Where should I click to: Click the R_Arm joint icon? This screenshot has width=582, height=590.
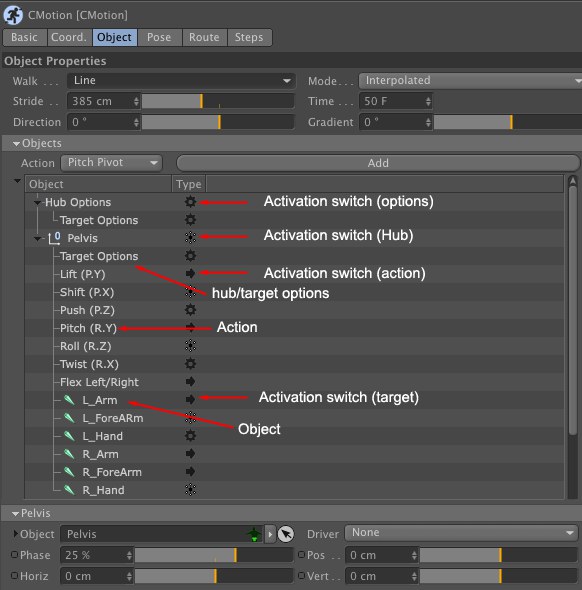[x=69, y=454]
